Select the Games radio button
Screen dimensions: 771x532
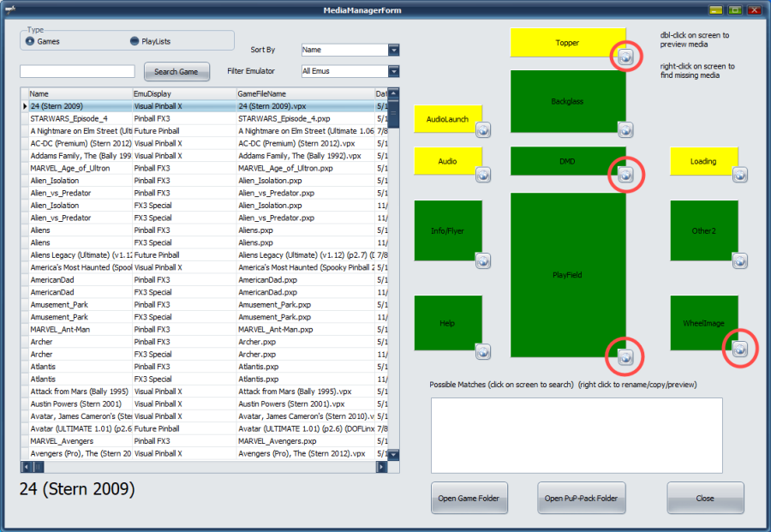coord(31,41)
